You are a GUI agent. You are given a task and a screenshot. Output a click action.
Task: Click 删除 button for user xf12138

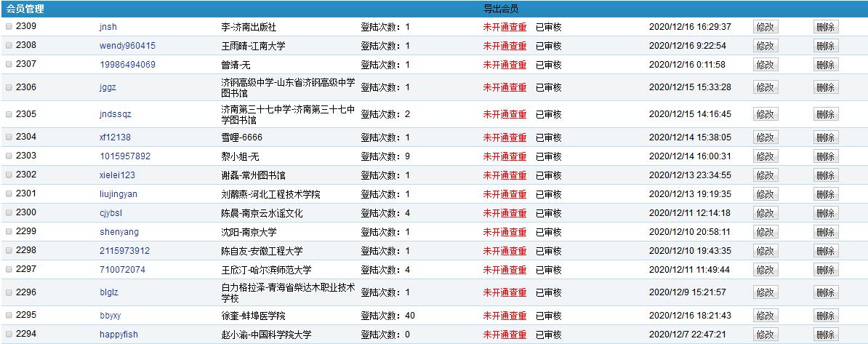click(825, 137)
